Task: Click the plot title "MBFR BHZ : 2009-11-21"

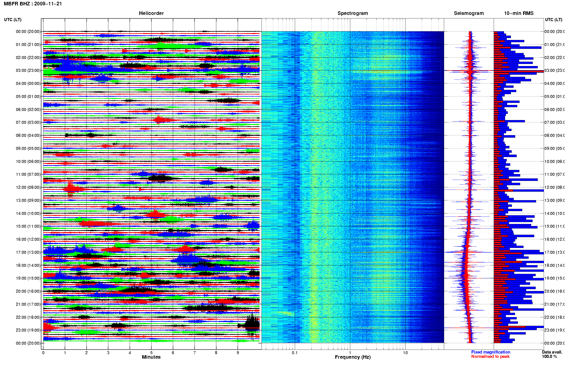Action: [x=33, y=4]
